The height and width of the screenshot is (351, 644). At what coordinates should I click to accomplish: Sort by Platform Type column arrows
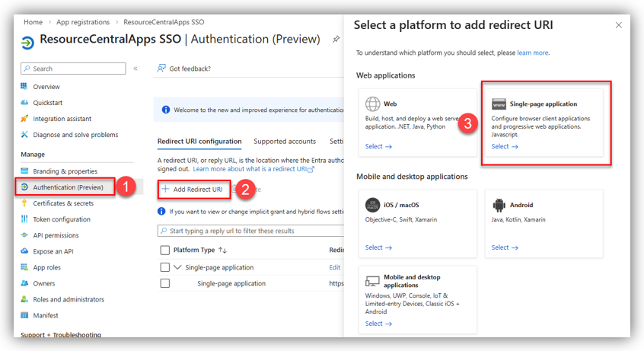(222, 250)
